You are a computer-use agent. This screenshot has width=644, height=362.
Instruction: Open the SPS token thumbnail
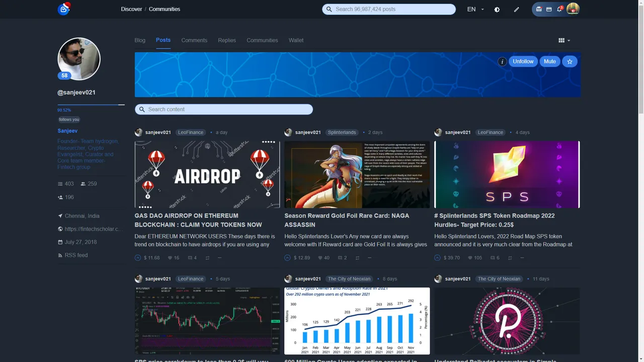pos(507,174)
